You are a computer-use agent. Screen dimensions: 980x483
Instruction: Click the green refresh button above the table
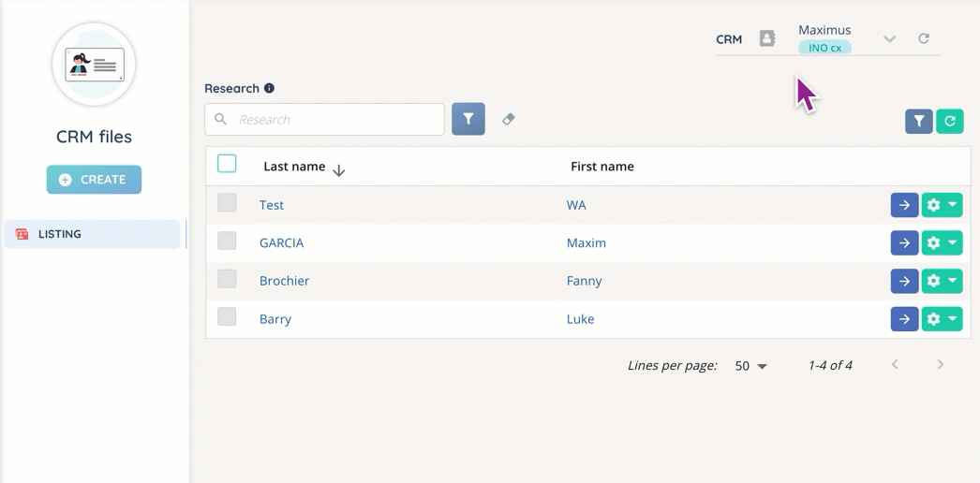949,121
